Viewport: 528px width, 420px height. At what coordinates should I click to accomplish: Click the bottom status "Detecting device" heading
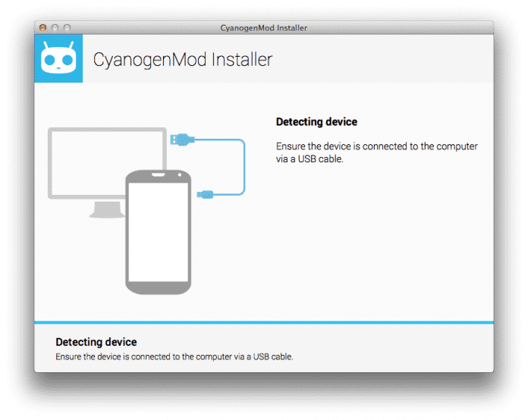96,342
